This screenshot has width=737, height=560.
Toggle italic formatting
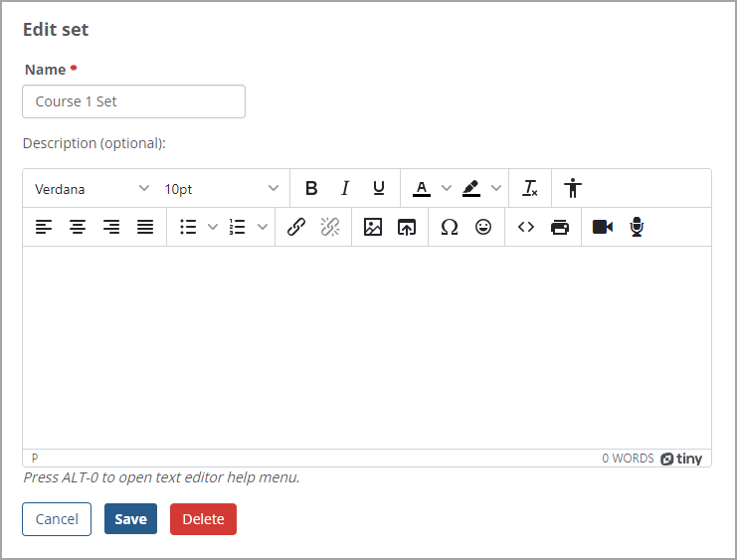pyautogui.click(x=345, y=188)
